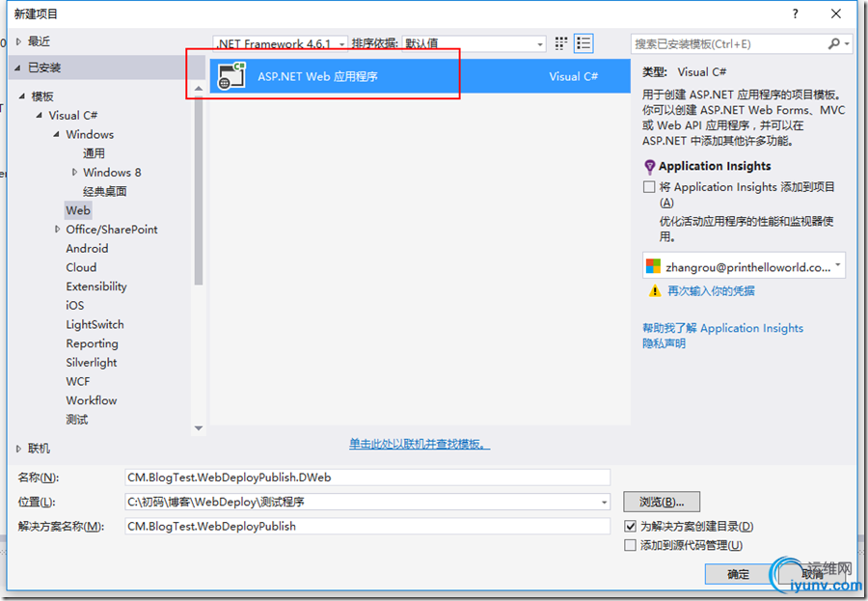This screenshot has width=868, height=601.
Task: Switch templates to list view
Action: 583,43
